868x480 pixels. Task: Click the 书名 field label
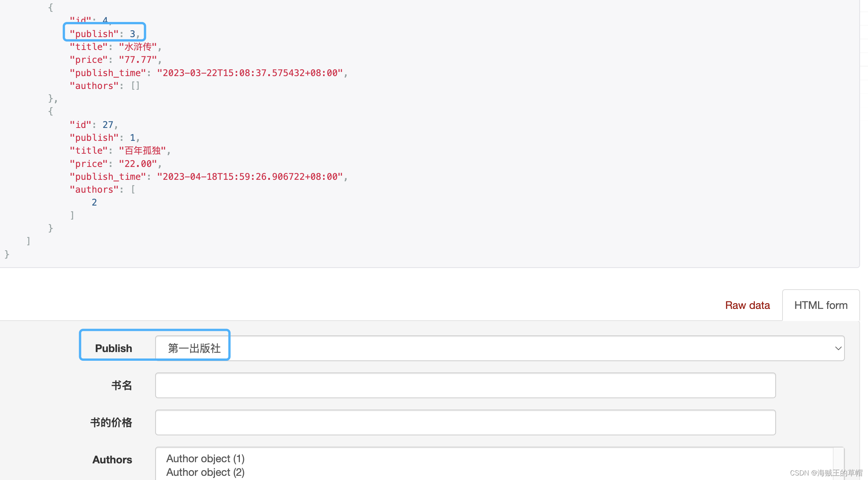pos(122,385)
